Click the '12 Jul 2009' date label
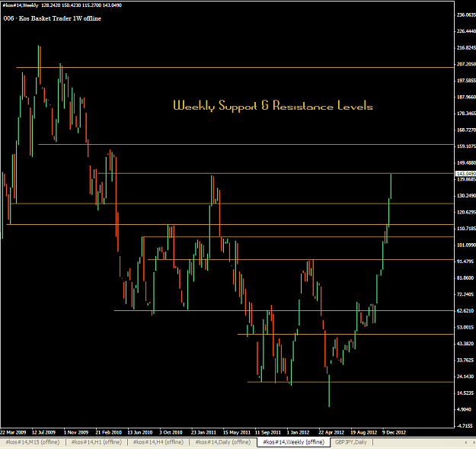The height and width of the screenshot is (449, 476). [x=43, y=432]
